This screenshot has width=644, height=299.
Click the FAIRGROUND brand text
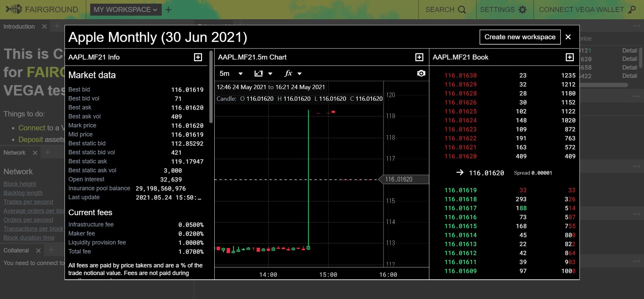coord(52,10)
